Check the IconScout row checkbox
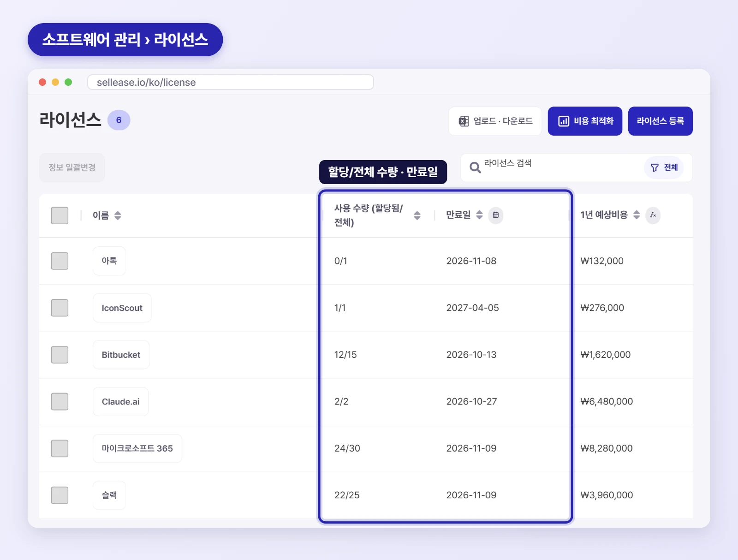738x560 pixels. 60,308
